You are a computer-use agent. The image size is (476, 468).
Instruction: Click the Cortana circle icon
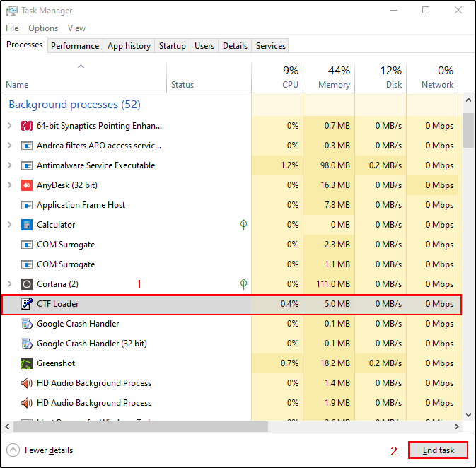27,284
